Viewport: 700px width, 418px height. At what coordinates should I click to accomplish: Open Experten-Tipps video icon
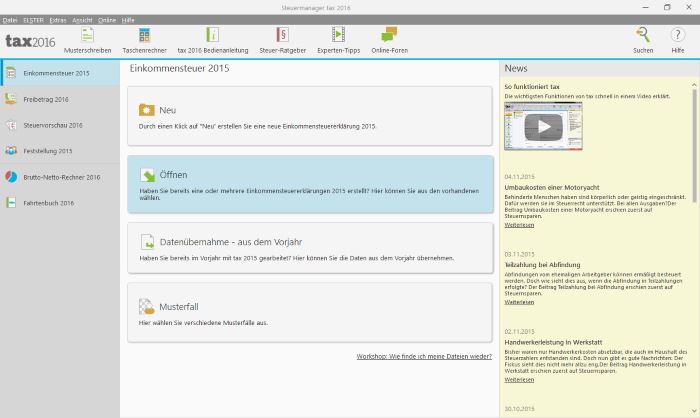click(338, 35)
